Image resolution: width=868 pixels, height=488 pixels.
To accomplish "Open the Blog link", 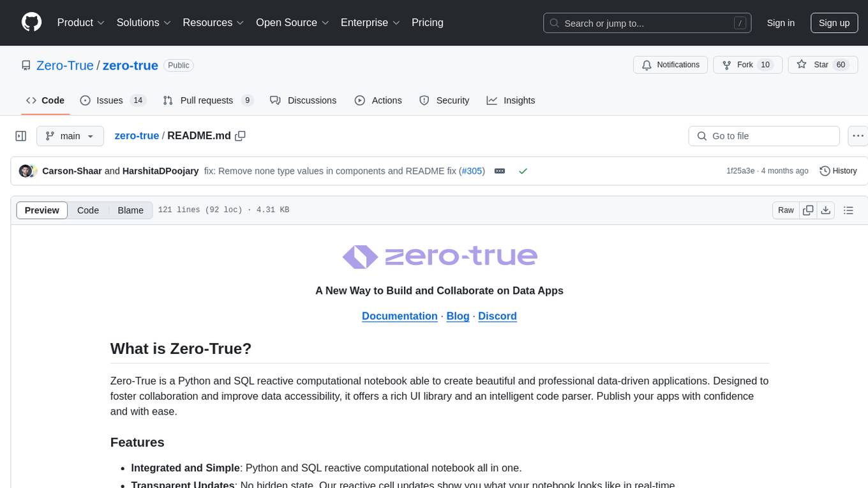I will (x=458, y=316).
